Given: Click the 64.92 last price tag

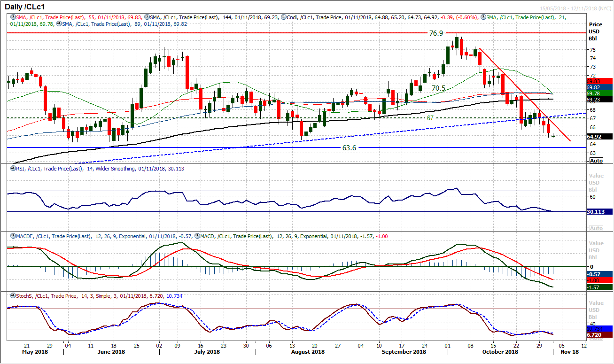Looking at the screenshot, I should point(599,137).
